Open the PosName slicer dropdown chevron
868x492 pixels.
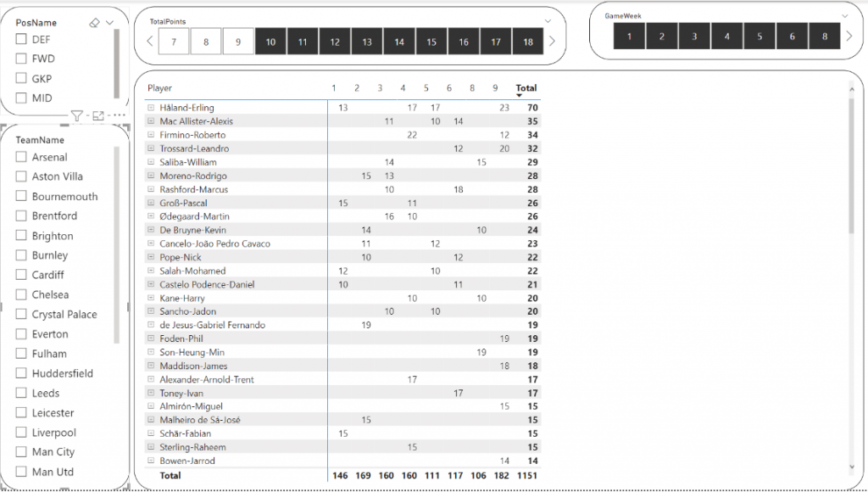point(110,24)
